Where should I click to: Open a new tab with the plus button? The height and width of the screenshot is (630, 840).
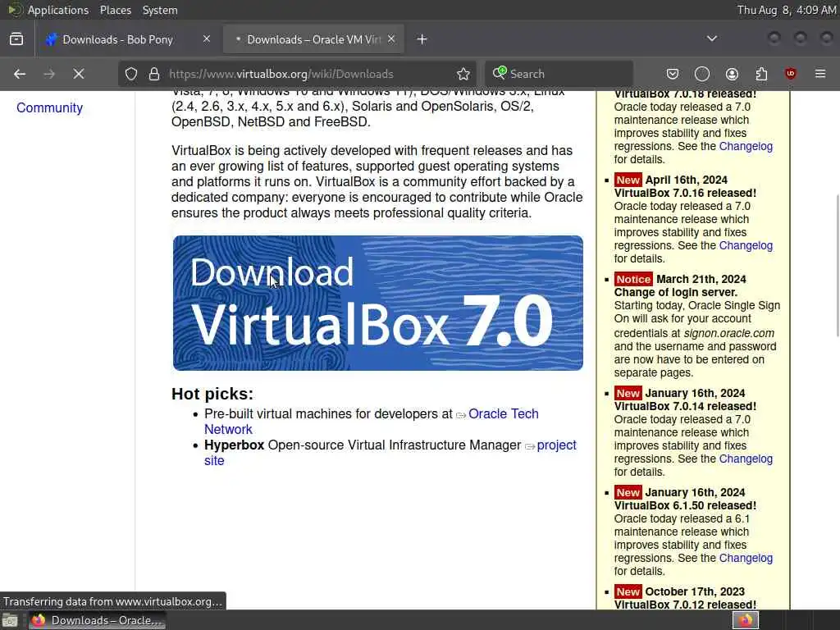[x=422, y=39]
